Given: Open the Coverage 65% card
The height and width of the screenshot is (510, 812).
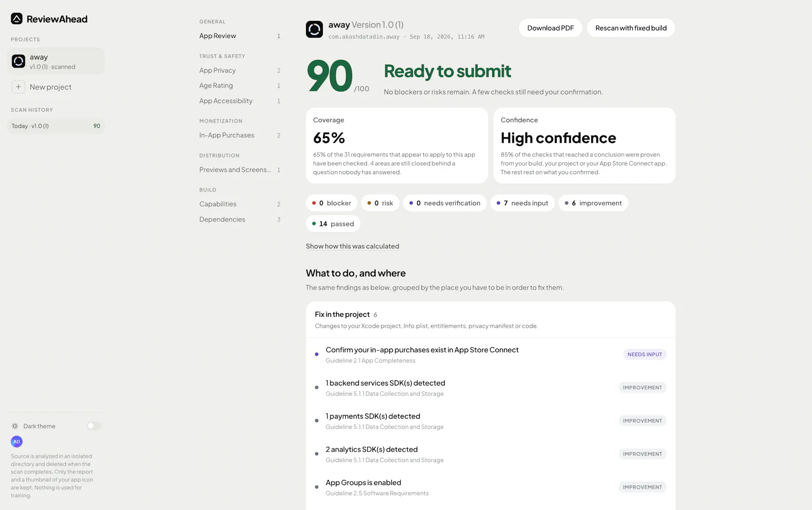Looking at the screenshot, I should [397, 145].
